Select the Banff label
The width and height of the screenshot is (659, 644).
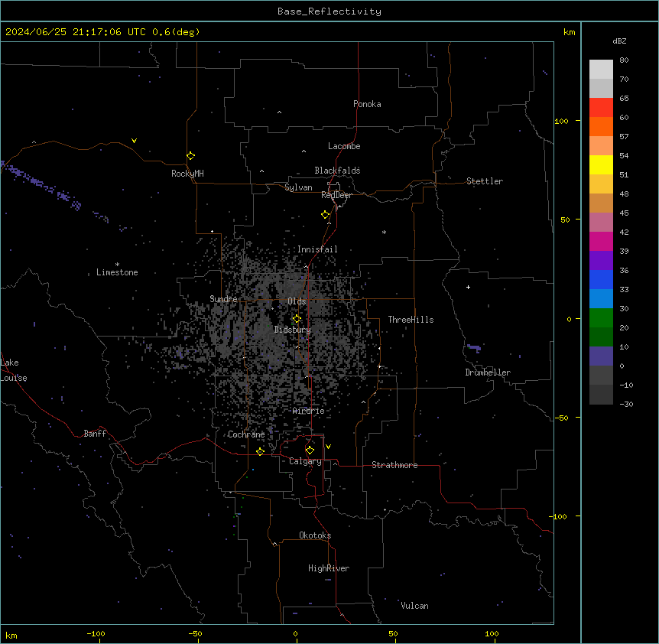(95, 434)
